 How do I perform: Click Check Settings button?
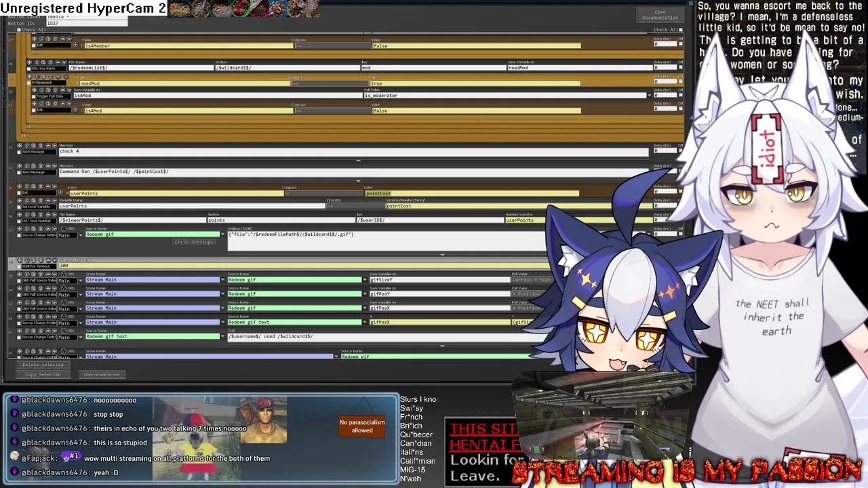(194, 242)
